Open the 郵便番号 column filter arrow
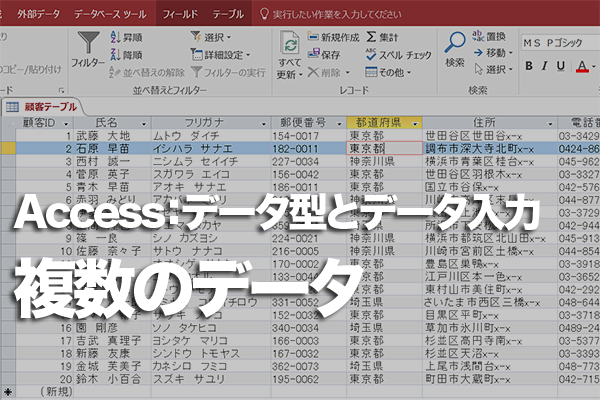Screen dimensions: 600x400 click(339, 124)
